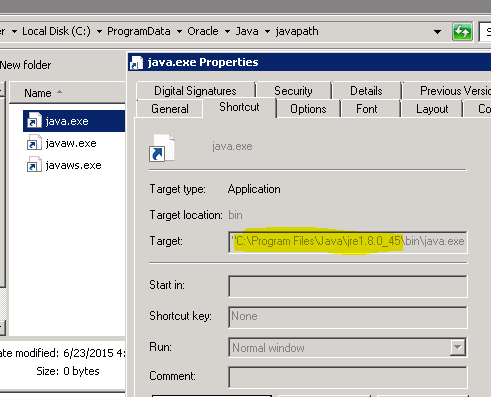Click the java.exe name field in Properties

tap(232, 146)
